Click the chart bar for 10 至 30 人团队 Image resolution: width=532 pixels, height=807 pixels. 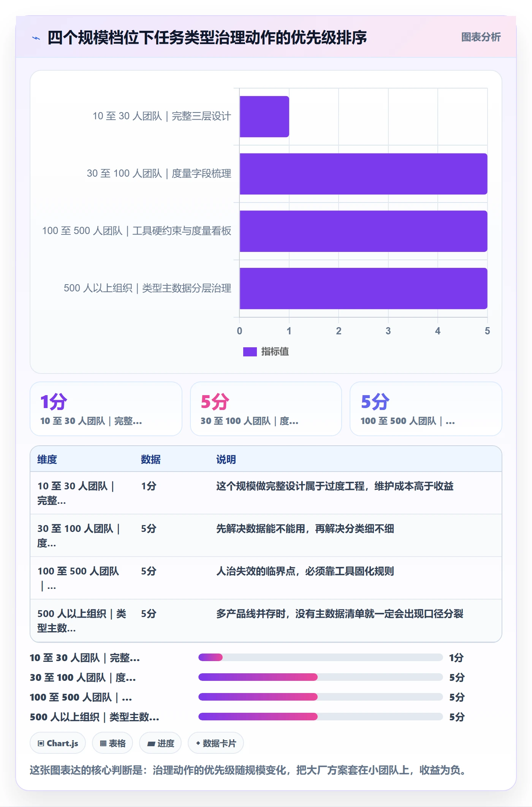[264, 117]
